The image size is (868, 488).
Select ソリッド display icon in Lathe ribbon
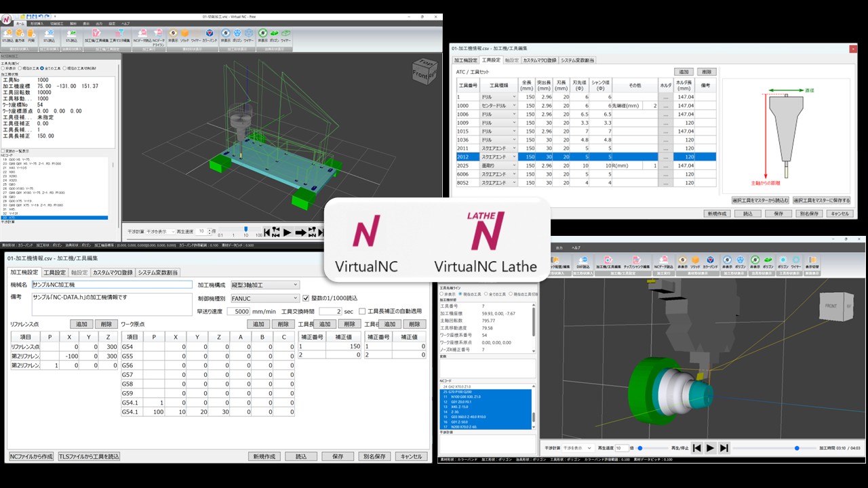pyautogui.click(x=695, y=262)
